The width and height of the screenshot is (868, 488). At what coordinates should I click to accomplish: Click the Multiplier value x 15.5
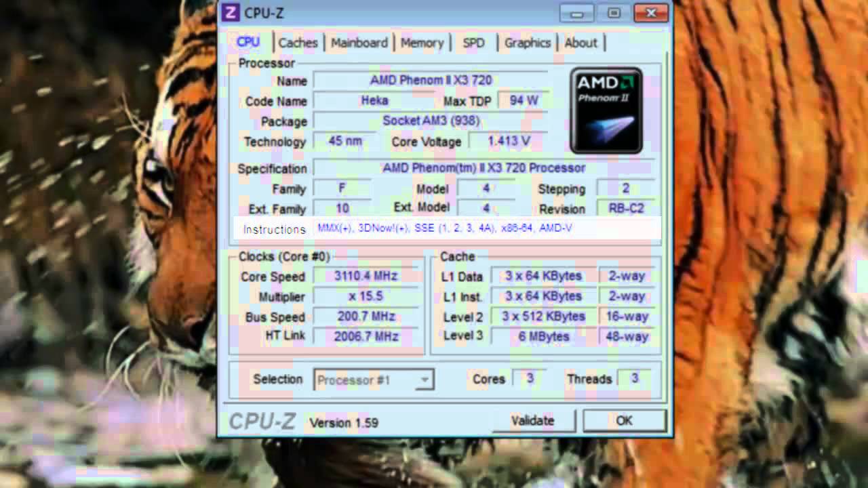pyautogui.click(x=366, y=296)
